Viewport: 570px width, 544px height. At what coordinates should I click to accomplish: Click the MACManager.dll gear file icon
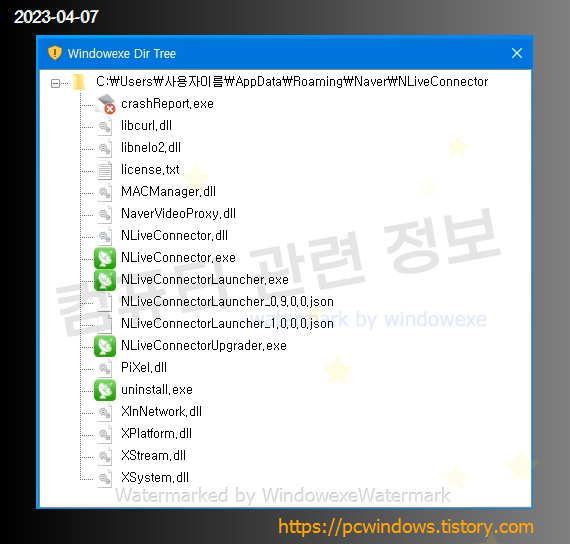pos(105,192)
